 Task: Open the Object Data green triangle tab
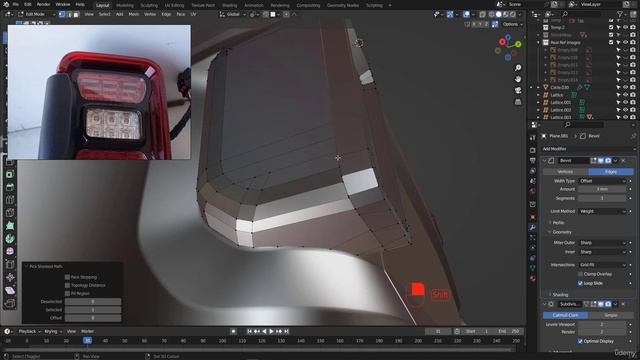pos(533,268)
